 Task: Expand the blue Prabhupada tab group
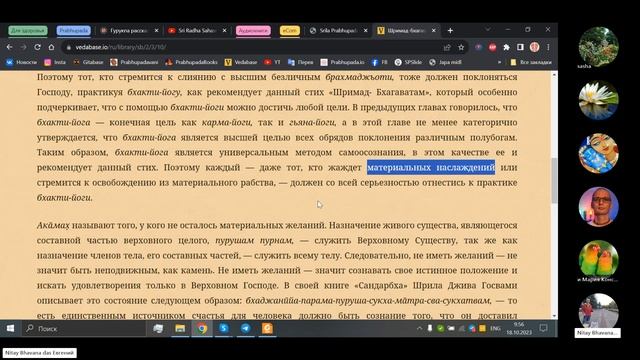point(73,31)
